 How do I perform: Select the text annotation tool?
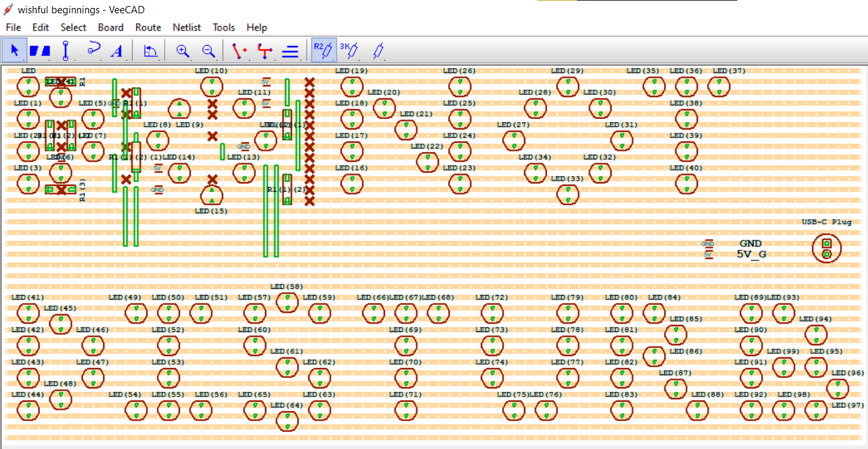[117, 50]
